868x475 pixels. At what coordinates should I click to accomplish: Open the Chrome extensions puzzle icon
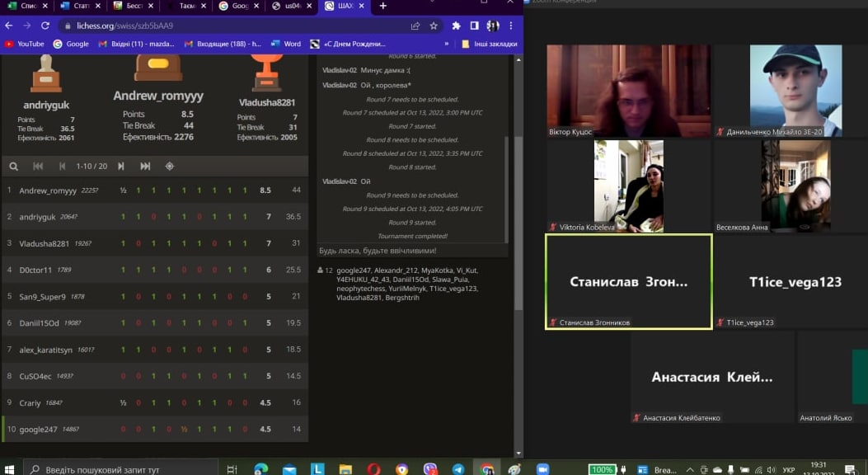[x=456, y=26]
